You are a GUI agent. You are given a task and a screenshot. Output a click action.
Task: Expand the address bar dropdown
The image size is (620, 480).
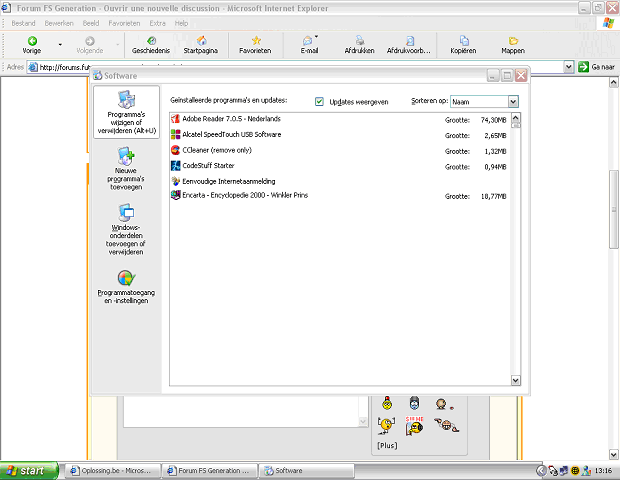[569, 67]
